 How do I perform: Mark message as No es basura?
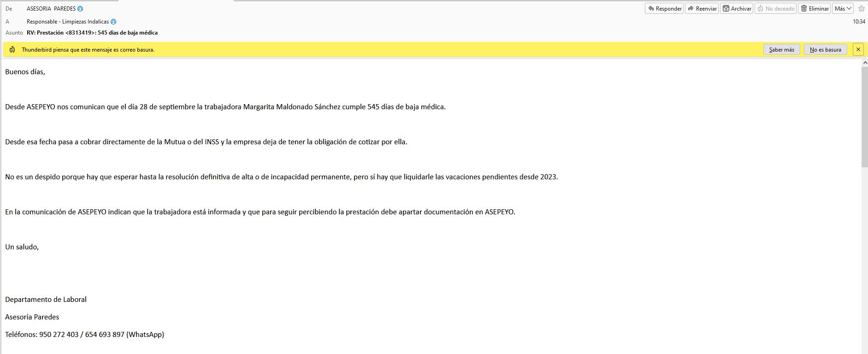[825, 50]
